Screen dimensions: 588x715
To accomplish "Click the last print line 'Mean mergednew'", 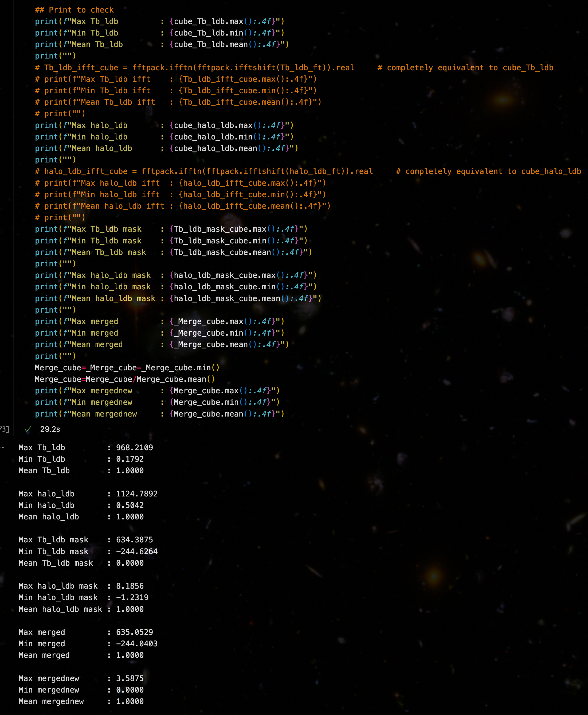I will pos(159,414).
